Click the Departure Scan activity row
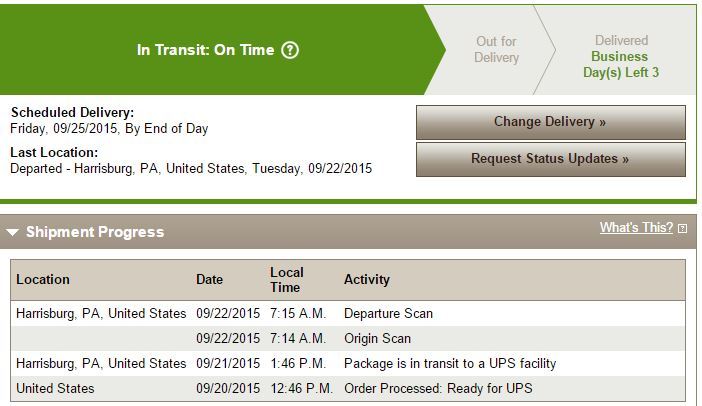Image resolution: width=702 pixels, height=406 pixels. (x=388, y=314)
